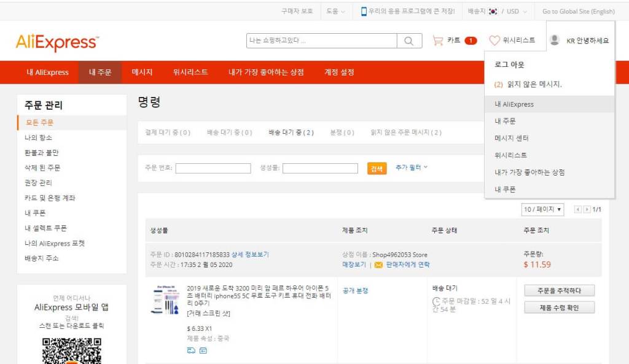
Task: Click the delivery truck icon under product
Action: click(x=191, y=350)
